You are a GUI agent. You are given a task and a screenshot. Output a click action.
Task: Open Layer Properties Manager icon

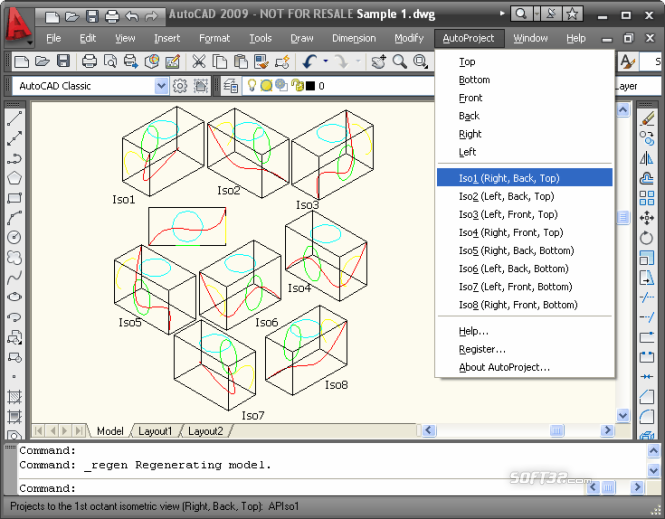pyautogui.click(x=231, y=86)
